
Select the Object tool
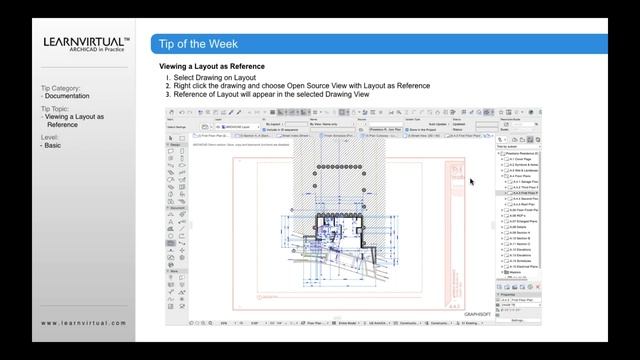(x=182, y=194)
